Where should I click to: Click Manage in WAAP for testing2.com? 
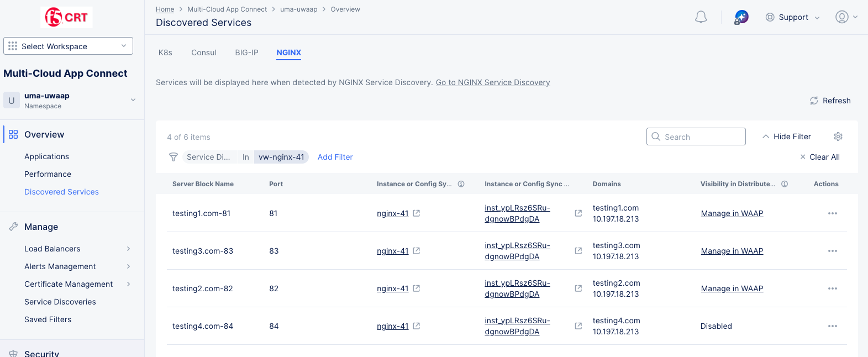(732, 288)
